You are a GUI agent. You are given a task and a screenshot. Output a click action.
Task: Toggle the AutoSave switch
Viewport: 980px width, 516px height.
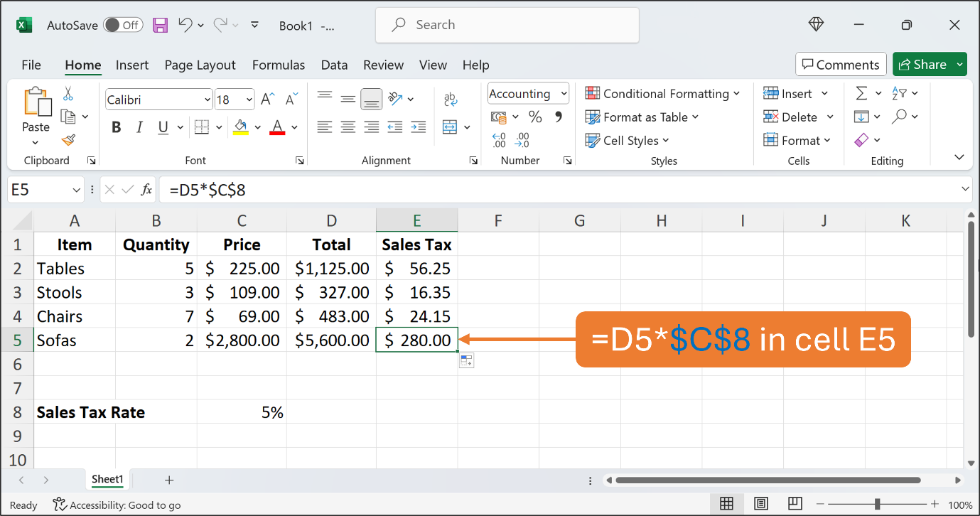tap(123, 25)
